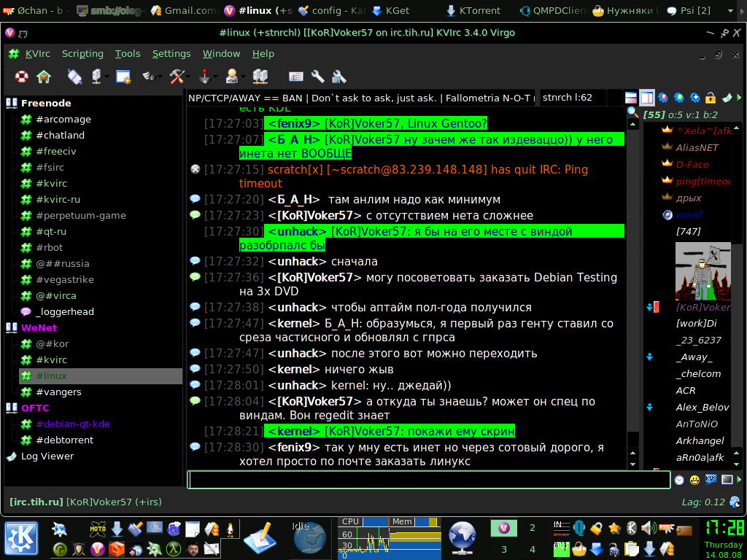Open dropdown arrow beside server tower icon
747x560 pixels.
[107, 77]
